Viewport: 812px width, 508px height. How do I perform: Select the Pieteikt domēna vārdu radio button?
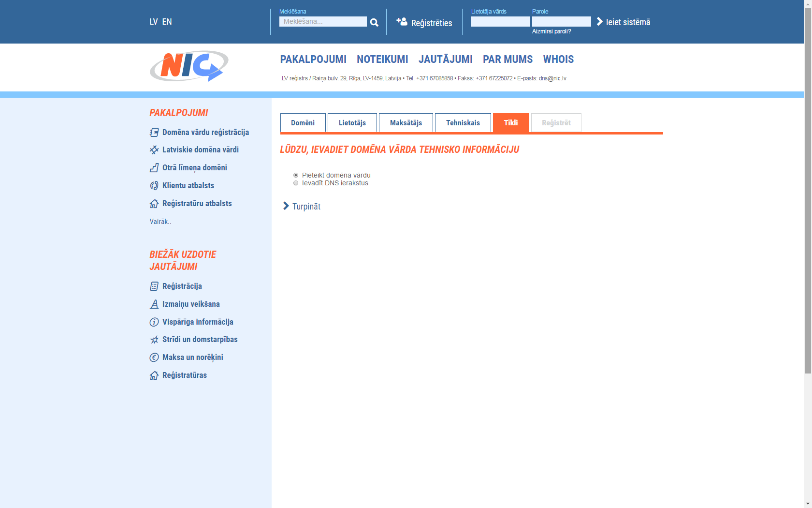(x=296, y=175)
